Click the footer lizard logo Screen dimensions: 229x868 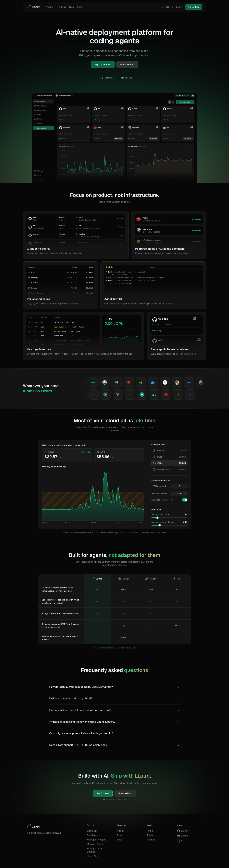[34, 827]
